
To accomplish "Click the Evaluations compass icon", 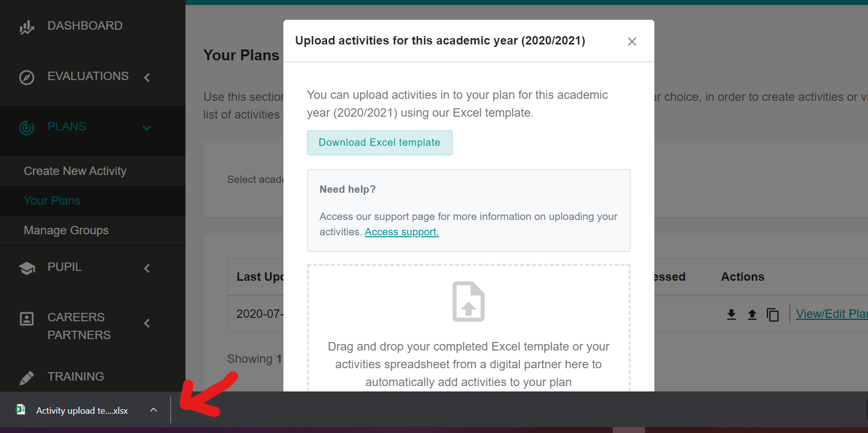I will pos(27,78).
